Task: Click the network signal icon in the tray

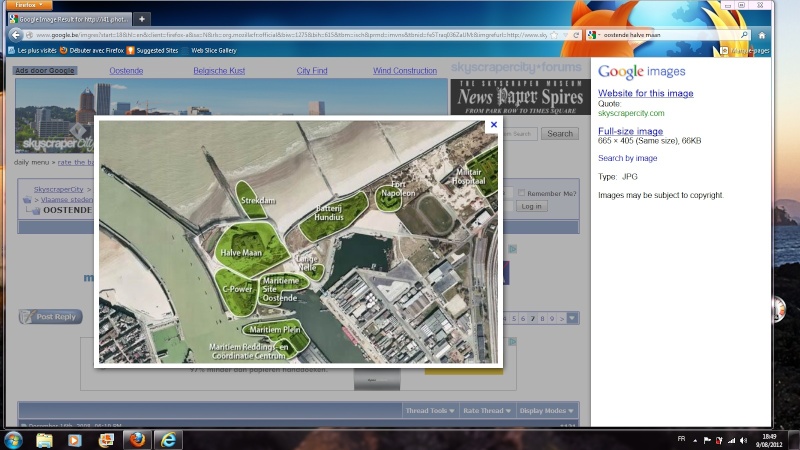Action: coord(732,440)
